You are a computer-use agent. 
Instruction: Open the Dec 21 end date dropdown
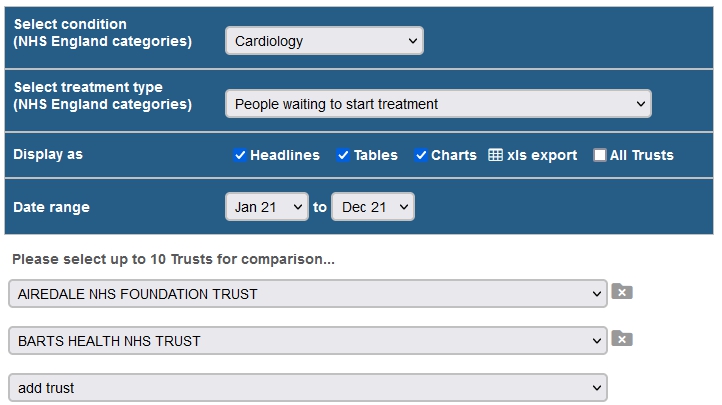373,207
